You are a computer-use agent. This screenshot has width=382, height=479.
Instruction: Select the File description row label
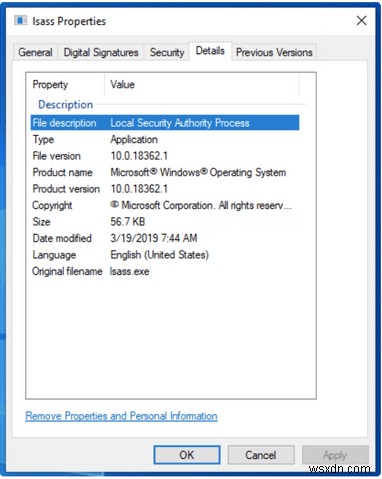(x=64, y=123)
